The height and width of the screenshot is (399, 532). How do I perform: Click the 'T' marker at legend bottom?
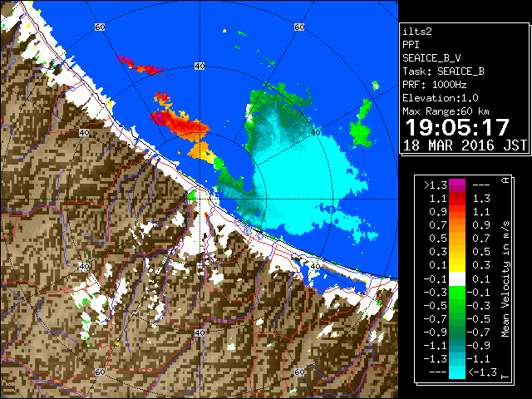pos(505,377)
